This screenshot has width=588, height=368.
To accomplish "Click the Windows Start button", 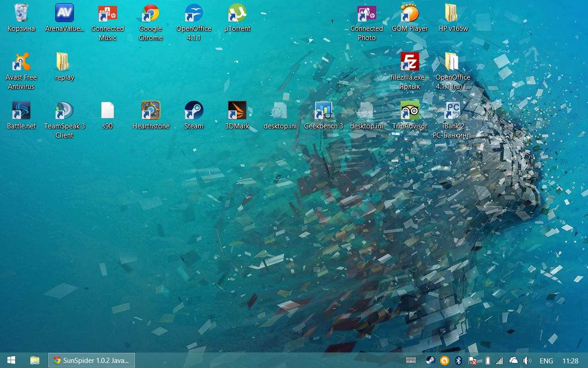I will [11, 361].
